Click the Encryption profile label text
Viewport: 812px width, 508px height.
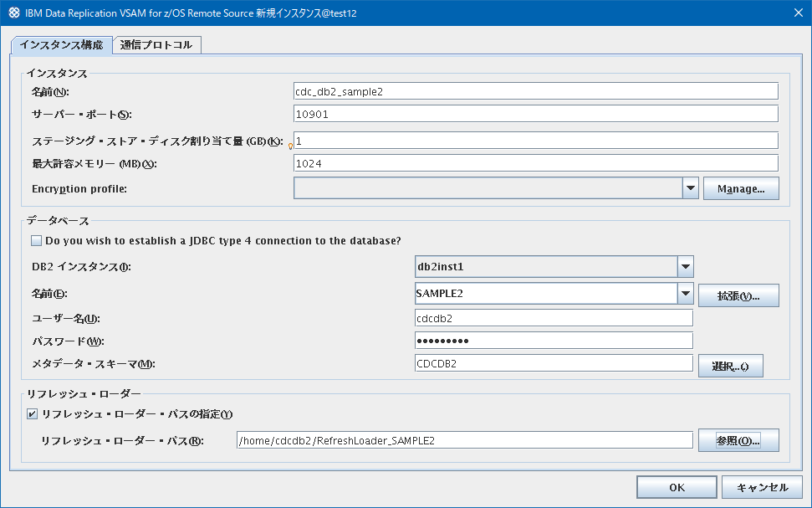[x=79, y=188]
